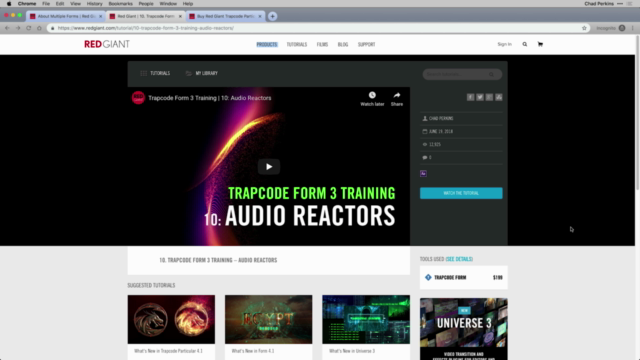Image resolution: width=640 pixels, height=360 pixels.
Task: Switch to the About Multiple Forms tab
Action: coord(65,16)
